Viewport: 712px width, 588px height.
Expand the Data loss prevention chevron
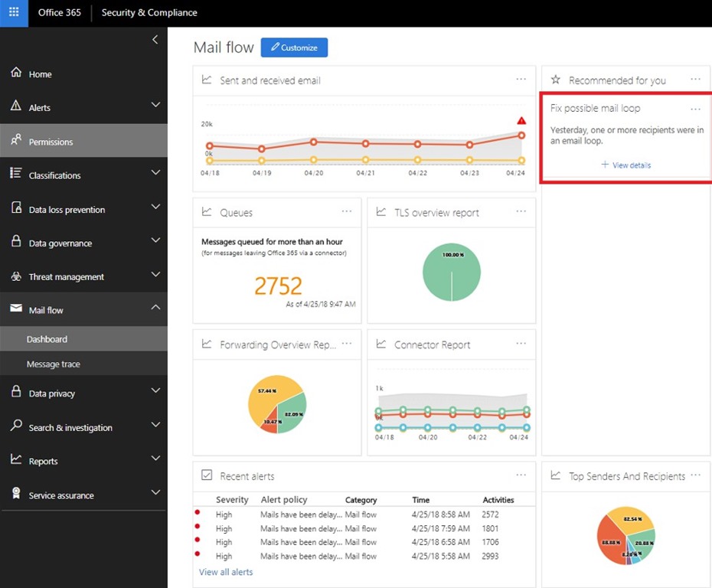pos(155,207)
